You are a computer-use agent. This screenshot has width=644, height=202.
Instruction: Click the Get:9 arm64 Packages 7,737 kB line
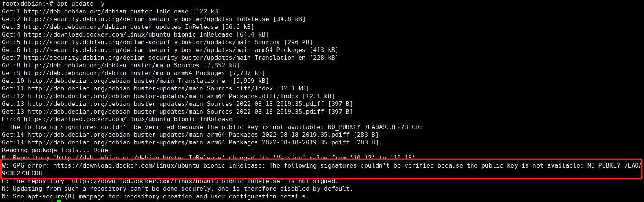(133, 73)
